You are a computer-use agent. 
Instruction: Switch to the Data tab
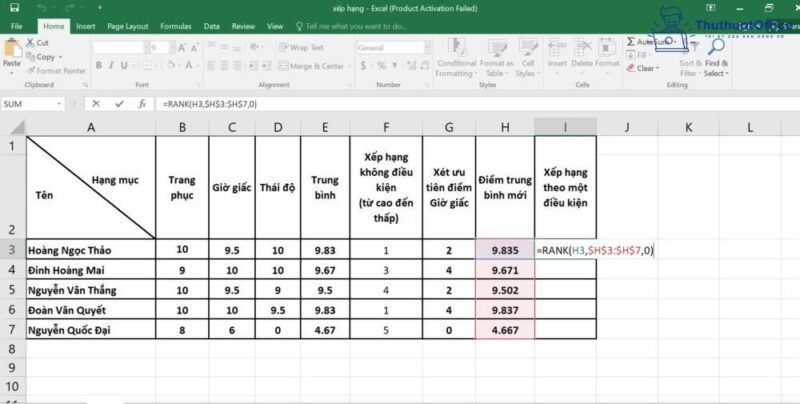click(212, 26)
